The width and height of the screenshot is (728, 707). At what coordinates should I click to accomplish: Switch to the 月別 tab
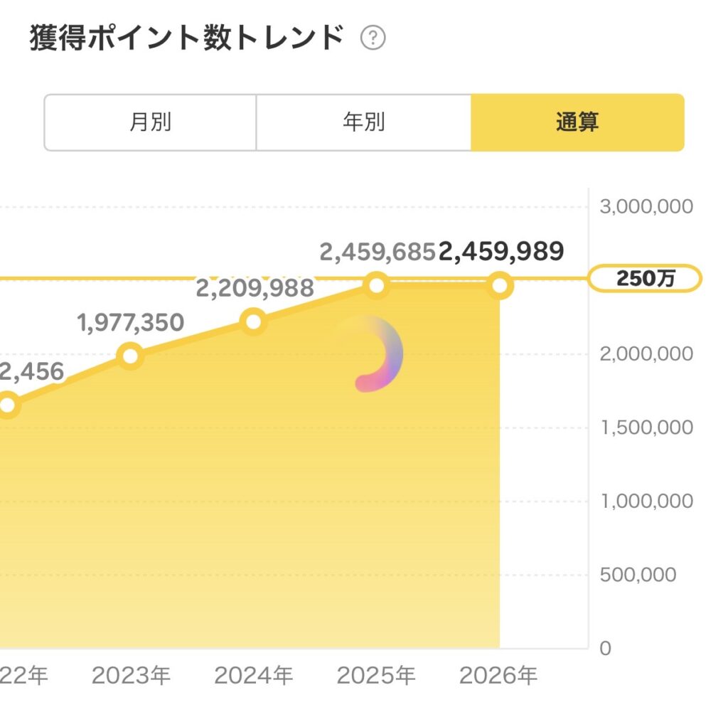150,122
